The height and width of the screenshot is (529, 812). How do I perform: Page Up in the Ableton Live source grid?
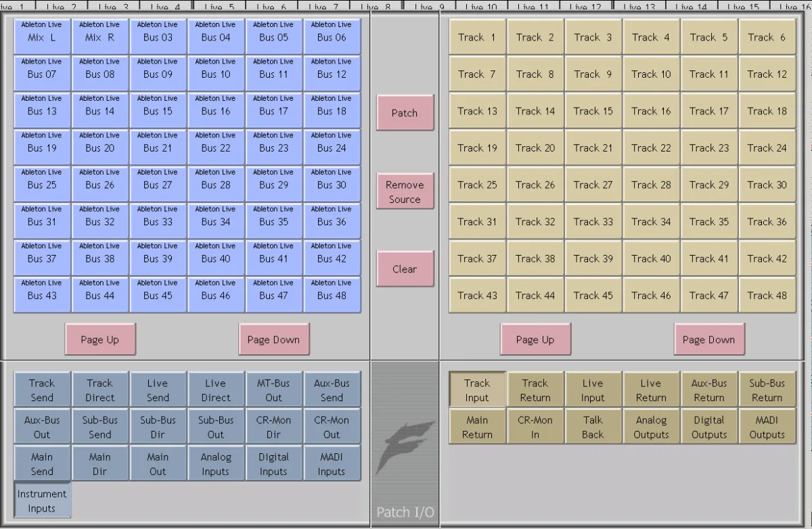click(x=100, y=340)
